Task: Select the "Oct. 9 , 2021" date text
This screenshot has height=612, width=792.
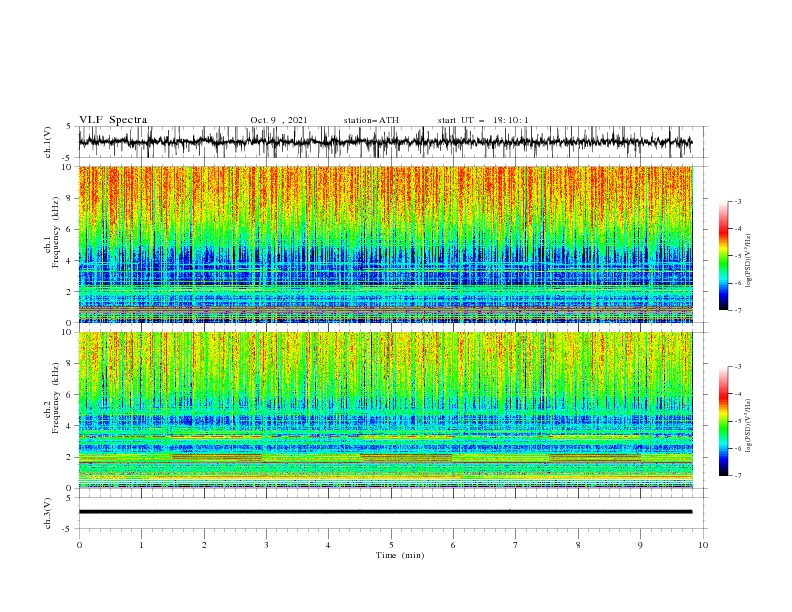Action: click(x=279, y=120)
